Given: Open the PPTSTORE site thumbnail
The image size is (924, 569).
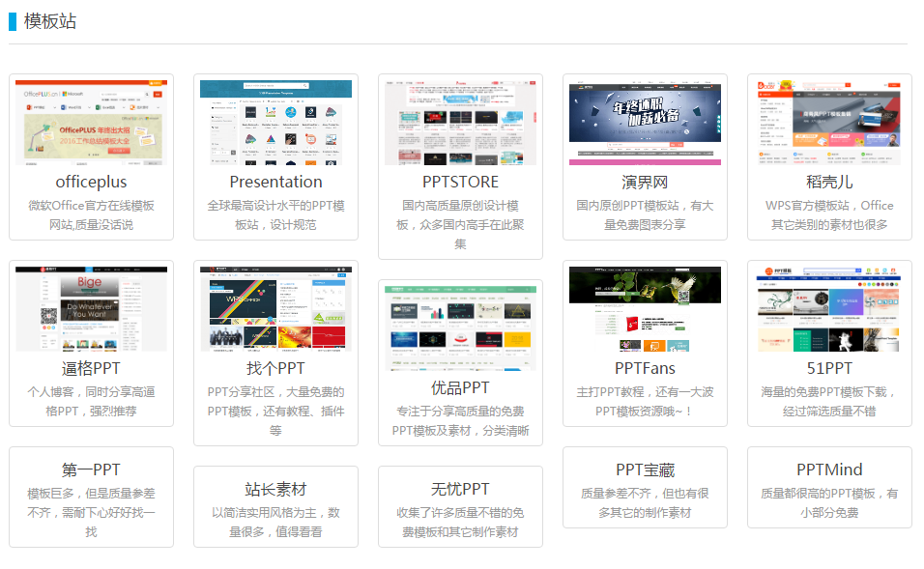Looking at the screenshot, I should point(460,123).
